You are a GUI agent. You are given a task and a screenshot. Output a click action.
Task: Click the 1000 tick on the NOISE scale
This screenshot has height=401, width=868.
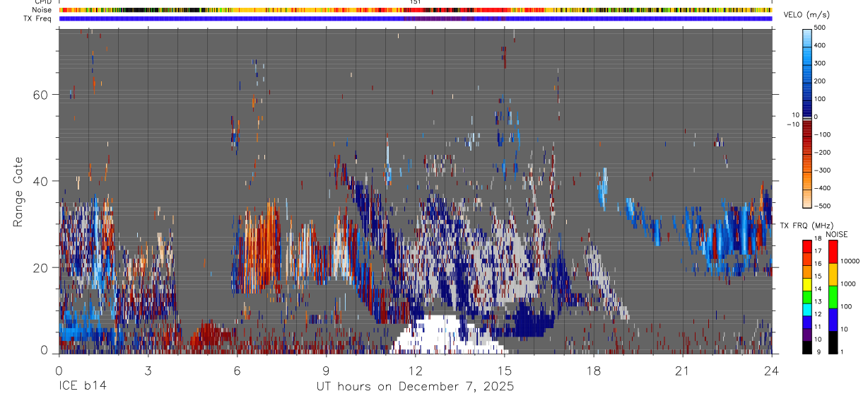(x=848, y=284)
